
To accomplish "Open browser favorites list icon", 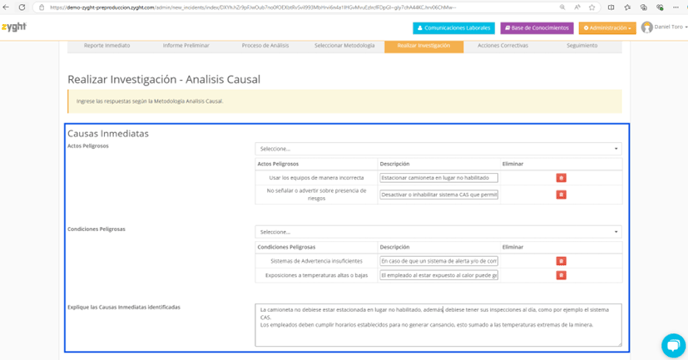I will click(627, 7).
